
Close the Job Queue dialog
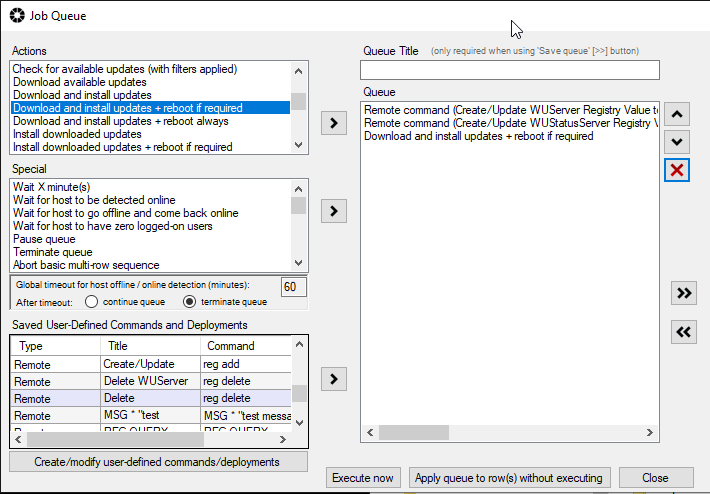click(x=656, y=478)
